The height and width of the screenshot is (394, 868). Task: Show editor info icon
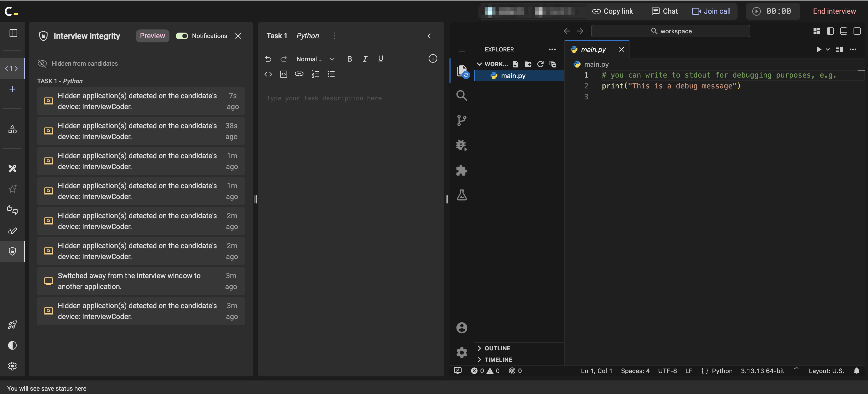click(433, 59)
